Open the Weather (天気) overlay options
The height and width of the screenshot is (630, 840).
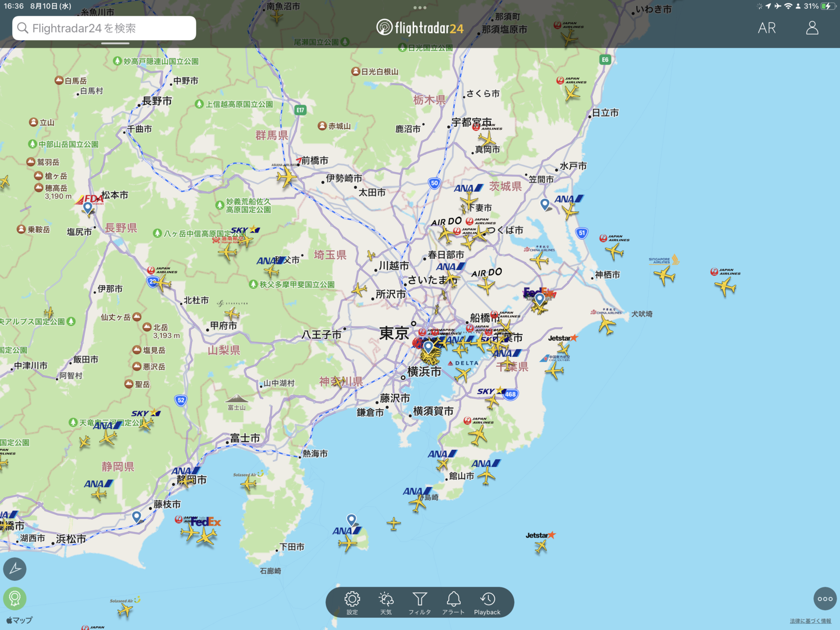pyautogui.click(x=386, y=602)
